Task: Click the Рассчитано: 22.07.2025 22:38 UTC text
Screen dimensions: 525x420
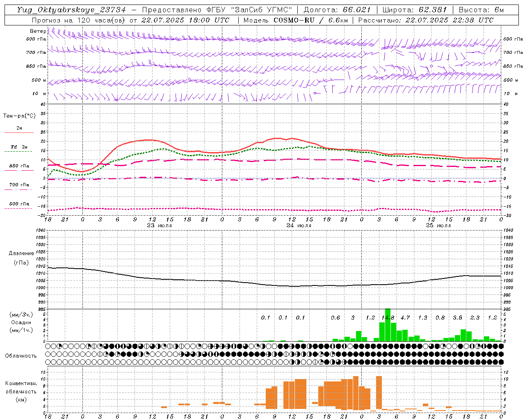Action: coord(426,20)
